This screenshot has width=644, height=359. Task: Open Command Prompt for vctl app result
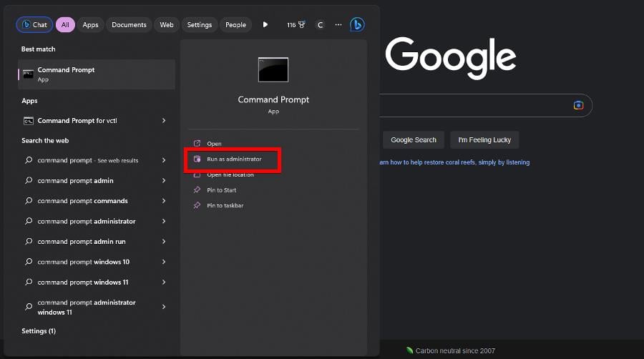coord(97,121)
